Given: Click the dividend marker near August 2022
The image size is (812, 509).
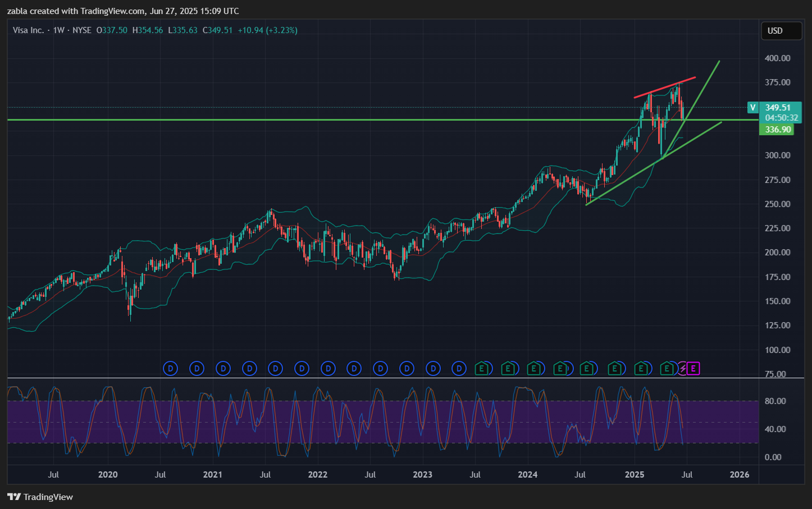Looking at the screenshot, I should (381, 369).
